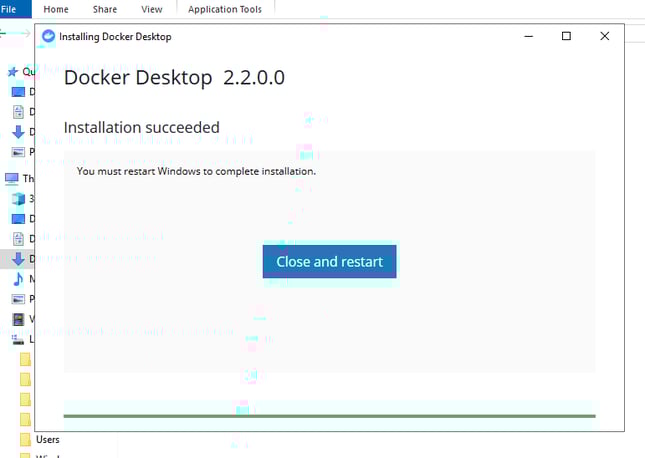Click the green installation progress bar

pos(329,415)
